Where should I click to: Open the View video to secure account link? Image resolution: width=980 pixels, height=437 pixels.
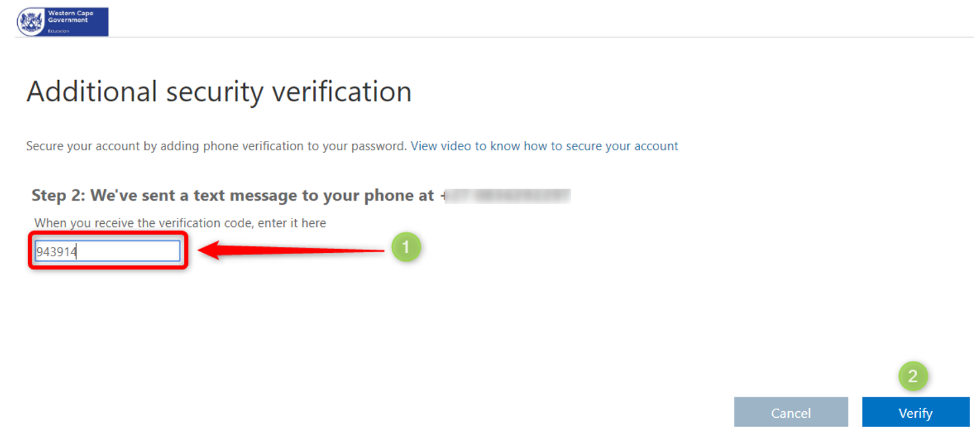click(x=545, y=146)
